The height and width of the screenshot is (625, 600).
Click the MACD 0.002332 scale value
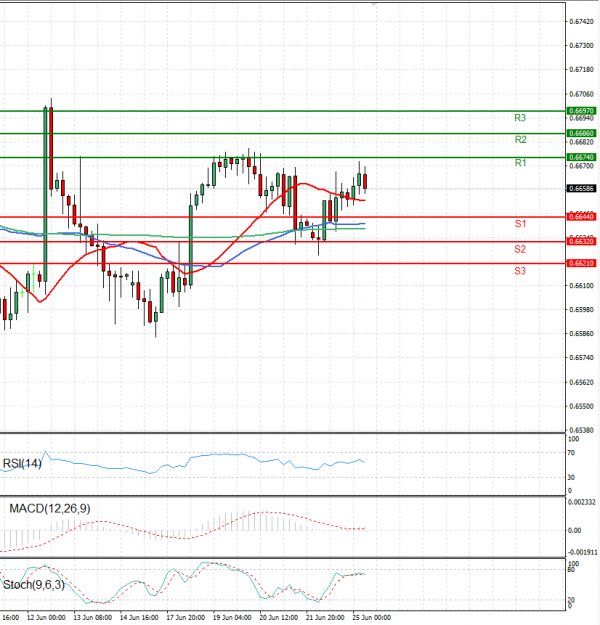582,502
